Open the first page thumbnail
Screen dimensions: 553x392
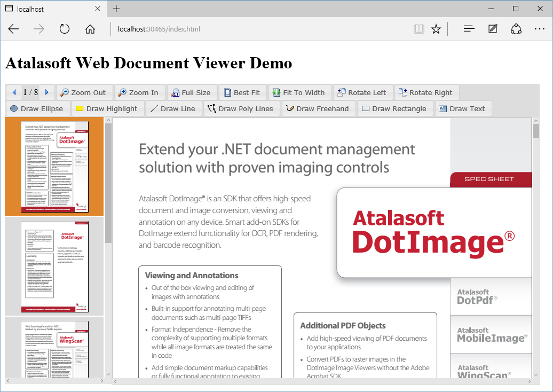[x=54, y=167]
